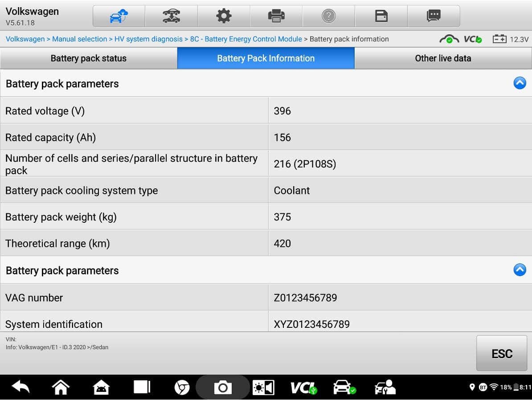This screenshot has width=532, height=400.
Task: Take a screenshot with camera icon
Action: coord(222,388)
